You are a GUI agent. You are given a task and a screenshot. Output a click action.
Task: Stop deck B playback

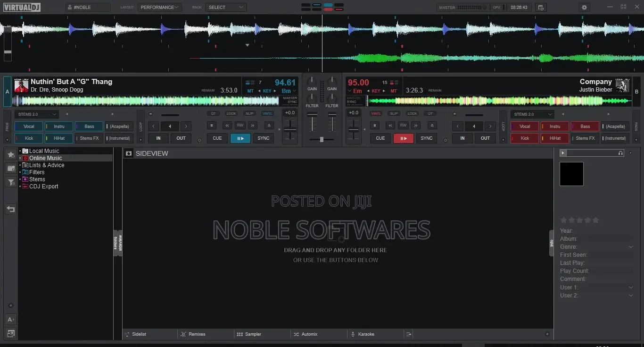click(375, 126)
